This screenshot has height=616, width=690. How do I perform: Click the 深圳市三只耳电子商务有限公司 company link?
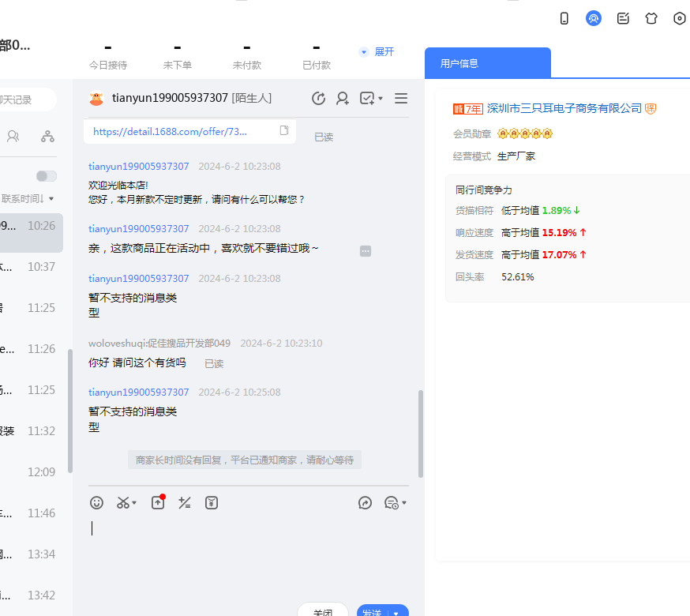point(564,108)
